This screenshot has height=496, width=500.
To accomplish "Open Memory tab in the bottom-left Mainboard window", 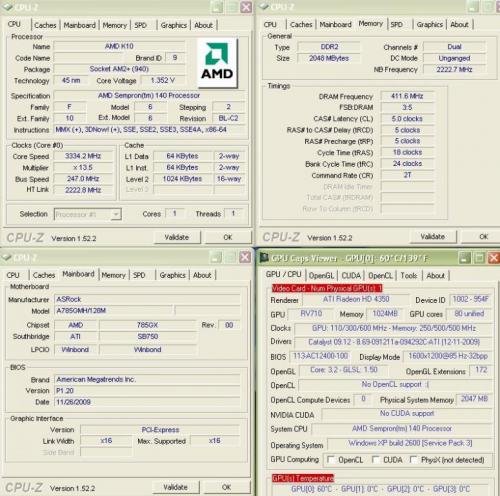I will tap(113, 275).
